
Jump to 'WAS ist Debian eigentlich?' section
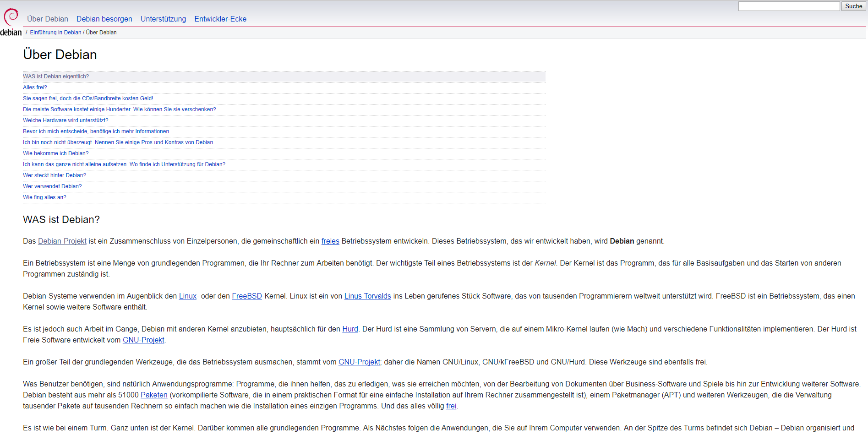56,76
